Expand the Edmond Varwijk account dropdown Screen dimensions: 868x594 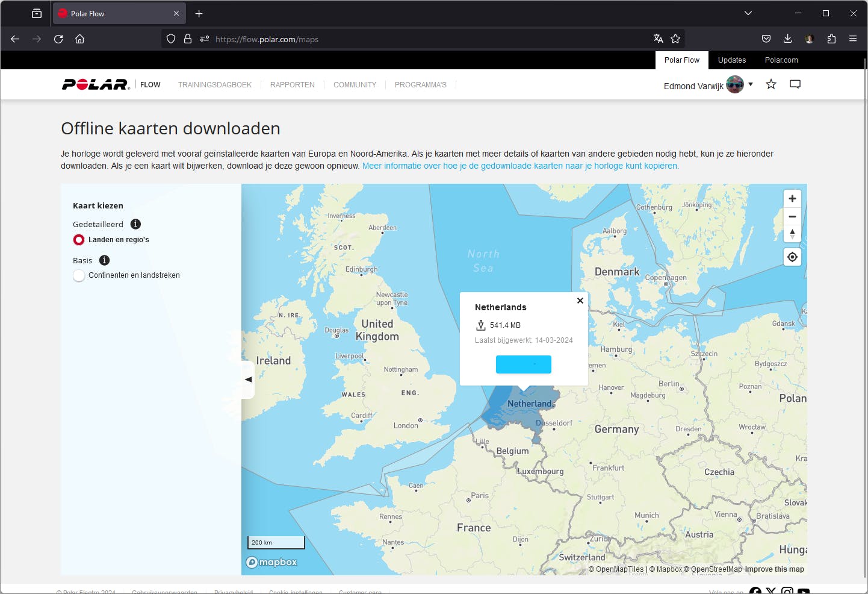[x=751, y=84]
